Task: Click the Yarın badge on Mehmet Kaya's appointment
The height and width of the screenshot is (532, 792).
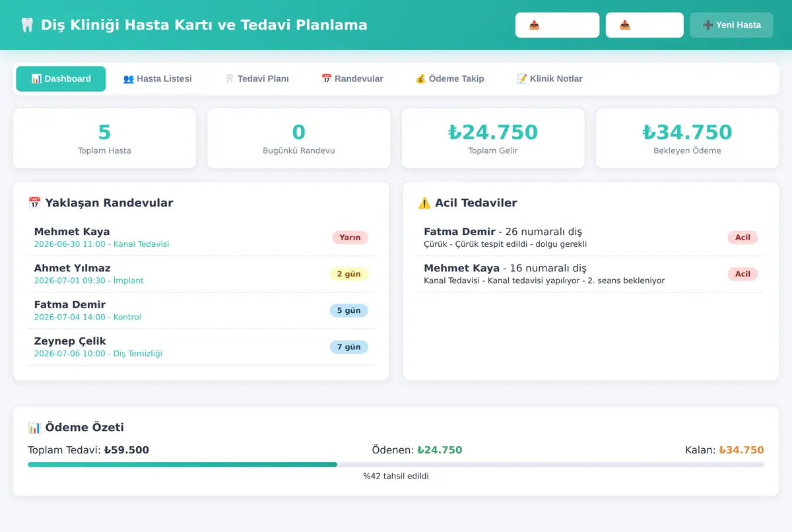Action: [350, 238]
